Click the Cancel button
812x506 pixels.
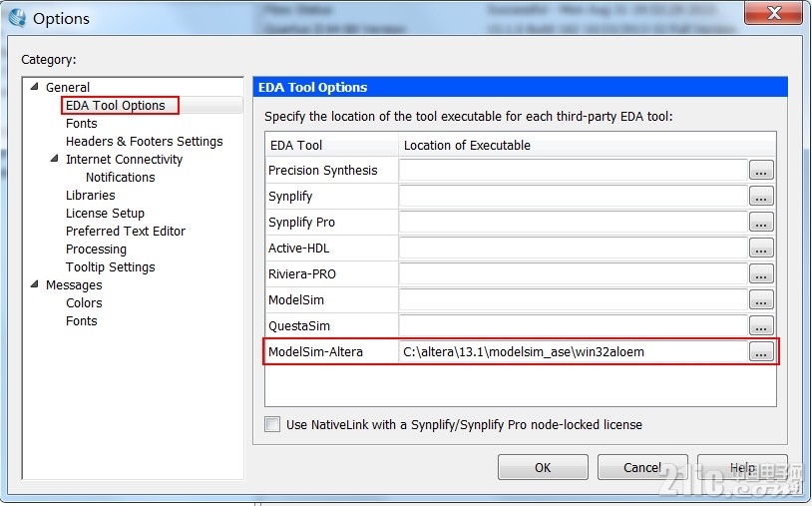pos(642,467)
